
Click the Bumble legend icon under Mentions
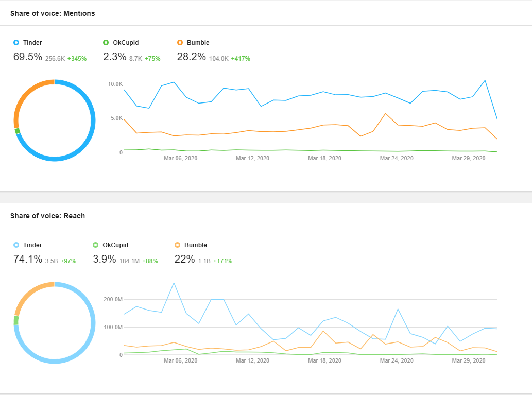tap(180, 43)
